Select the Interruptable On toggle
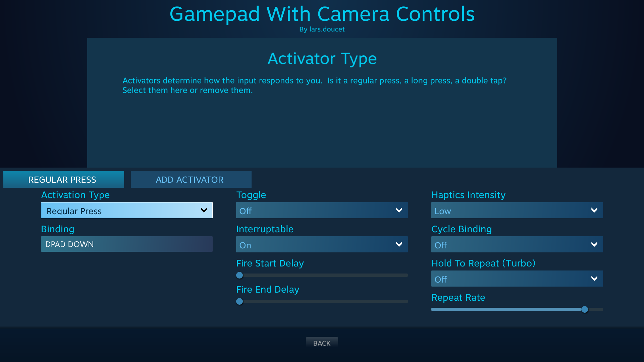644x362 pixels. coord(322,244)
